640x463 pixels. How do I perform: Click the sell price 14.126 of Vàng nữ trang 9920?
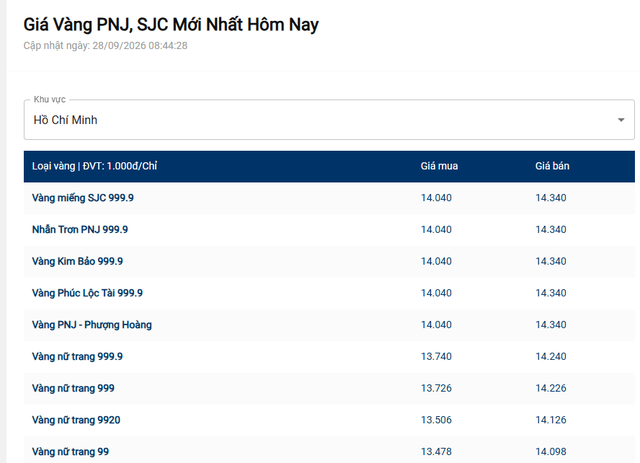(551, 420)
